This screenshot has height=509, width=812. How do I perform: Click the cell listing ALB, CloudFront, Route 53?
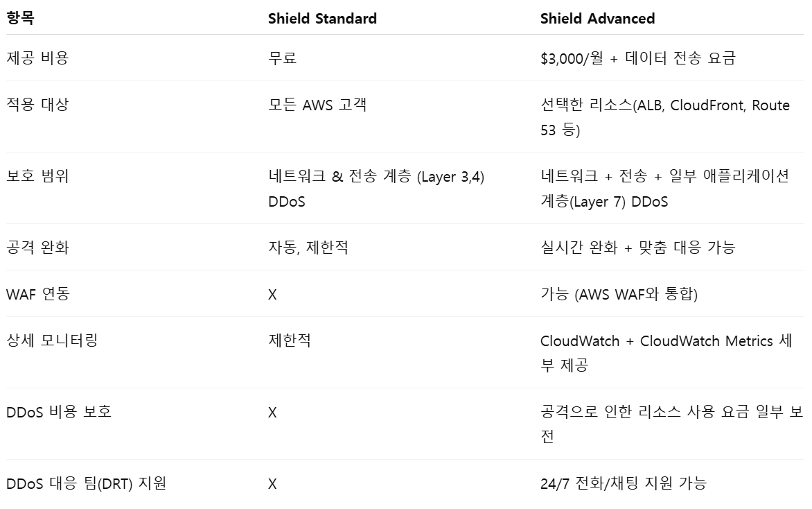tap(664, 117)
